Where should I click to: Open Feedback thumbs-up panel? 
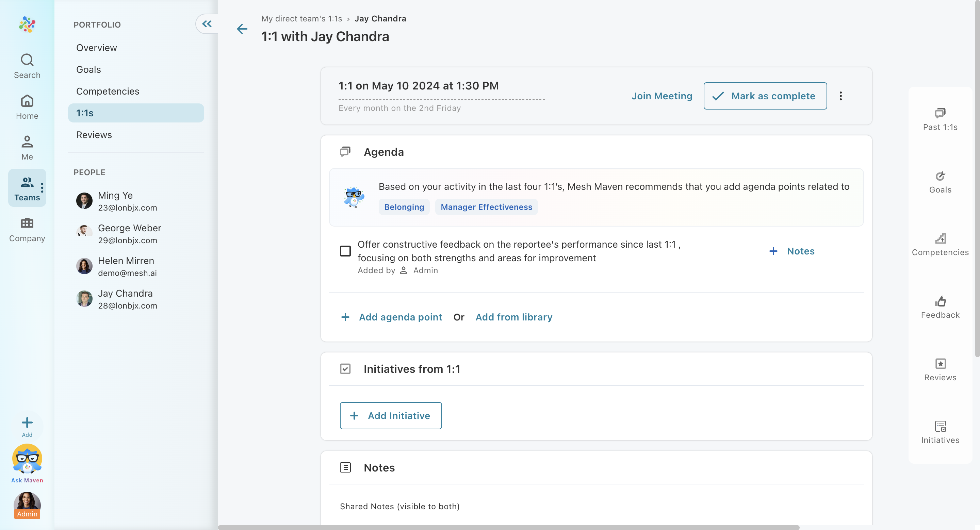click(x=940, y=307)
